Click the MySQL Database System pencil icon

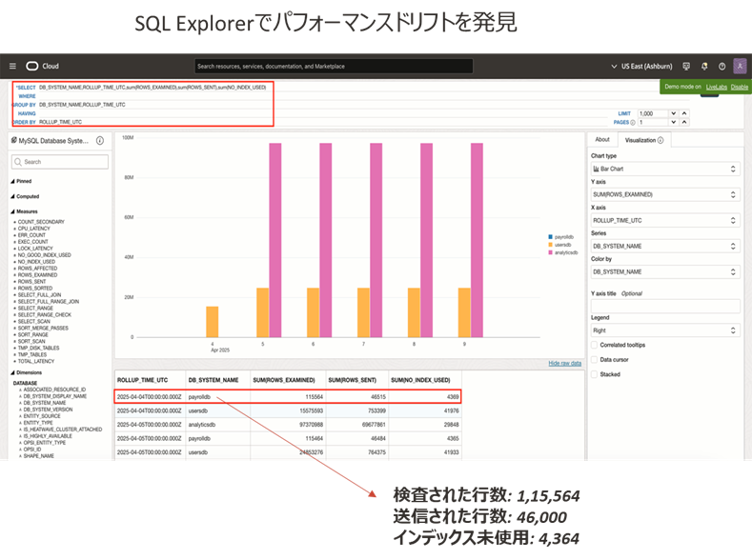14,140
